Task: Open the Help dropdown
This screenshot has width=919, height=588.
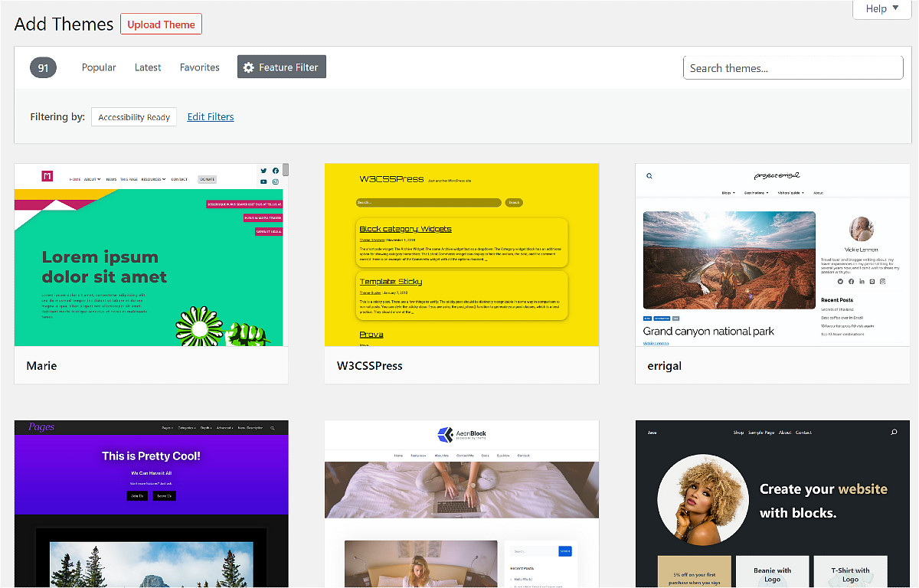Action: click(881, 8)
